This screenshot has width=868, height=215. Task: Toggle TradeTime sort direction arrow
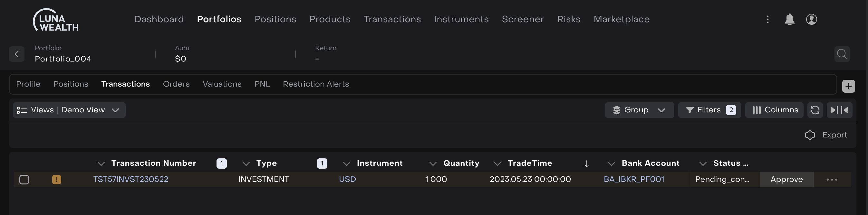click(x=586, y=164)
